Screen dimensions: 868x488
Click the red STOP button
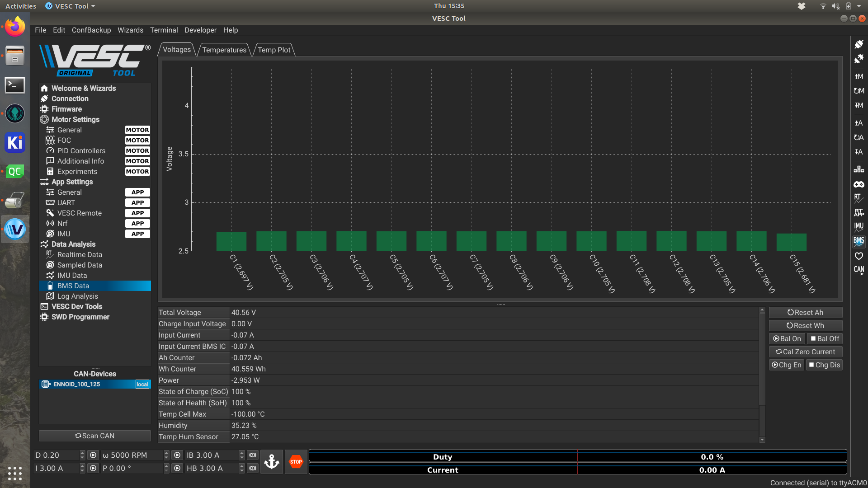(x=296, y=462)
